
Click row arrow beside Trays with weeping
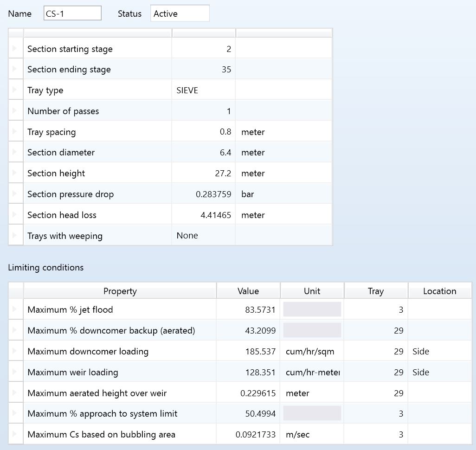click(15, 236)
